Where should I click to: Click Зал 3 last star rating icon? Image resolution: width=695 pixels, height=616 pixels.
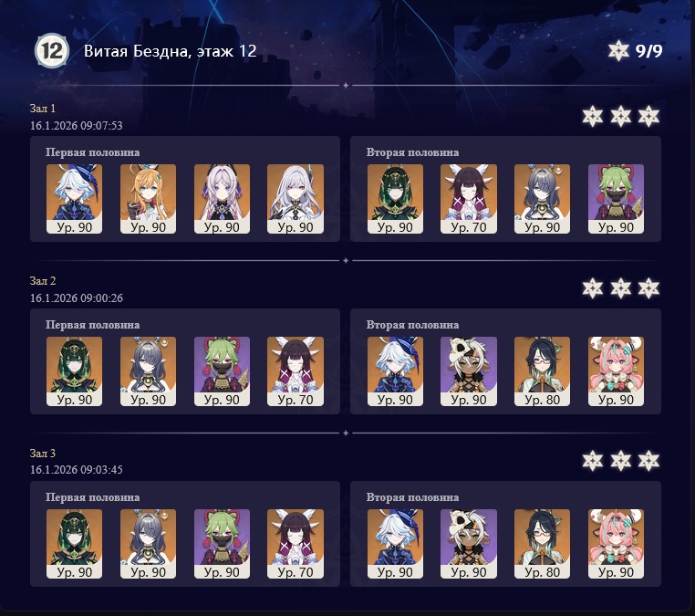click(648, 461)
